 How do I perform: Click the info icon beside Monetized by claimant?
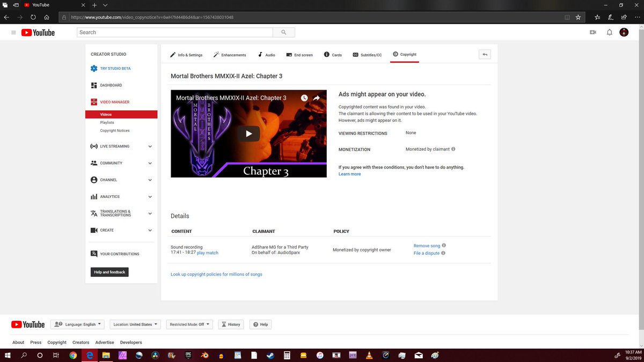coord(453,149)
